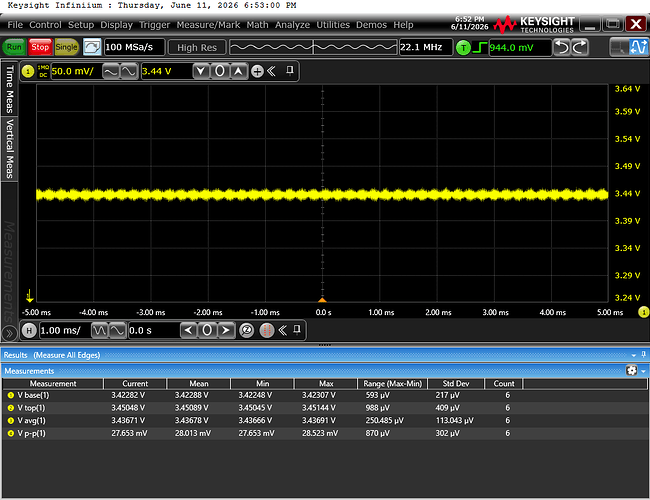Click the orange trigger position marker

click(x=322, y=300)
